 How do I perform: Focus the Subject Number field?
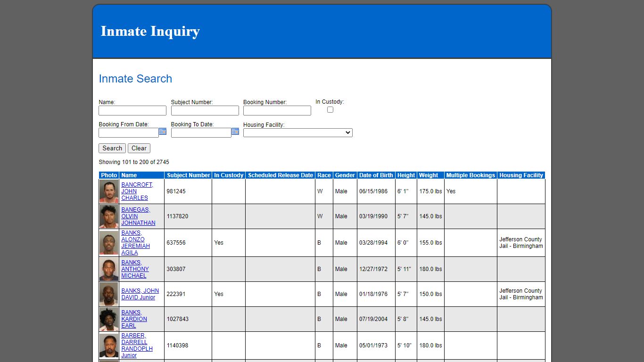coord(205,111)
